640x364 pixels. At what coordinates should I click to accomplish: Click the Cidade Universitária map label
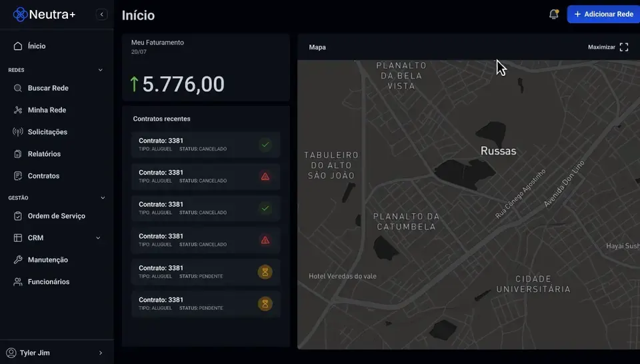click(533, 284)
